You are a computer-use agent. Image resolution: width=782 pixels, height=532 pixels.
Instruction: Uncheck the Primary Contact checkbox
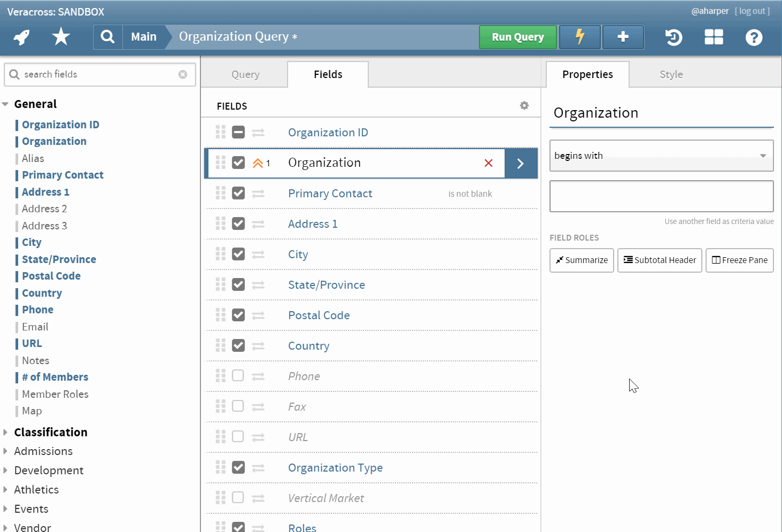[x=238, y=193]
